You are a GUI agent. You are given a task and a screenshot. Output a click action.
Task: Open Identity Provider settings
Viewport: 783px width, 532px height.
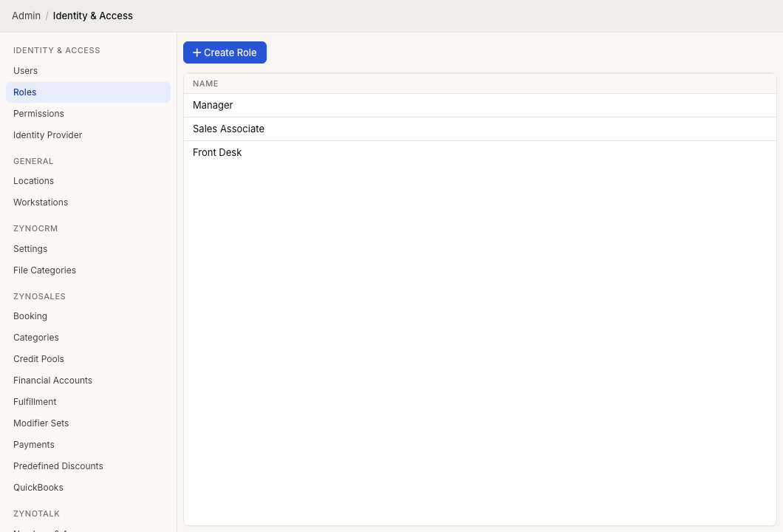pyautogui.click(x=89, y=135)
